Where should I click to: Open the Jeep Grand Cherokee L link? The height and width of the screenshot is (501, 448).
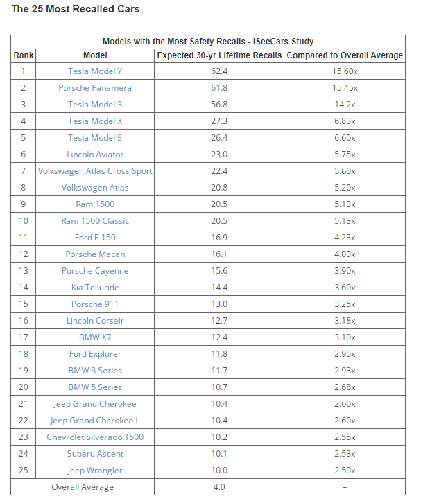click(x=95, y=421)
